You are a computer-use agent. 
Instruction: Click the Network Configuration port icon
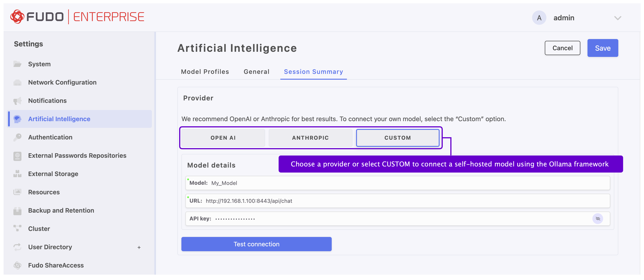point(17,82)
